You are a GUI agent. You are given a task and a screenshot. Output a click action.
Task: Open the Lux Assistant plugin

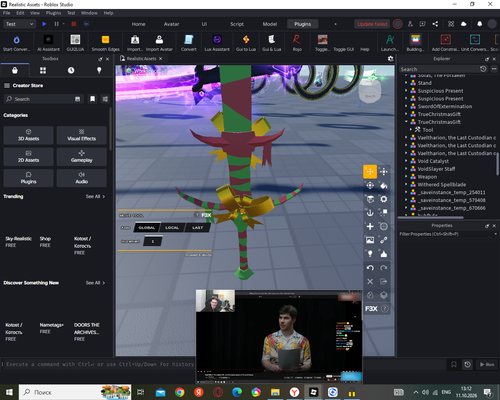[217, 43]
